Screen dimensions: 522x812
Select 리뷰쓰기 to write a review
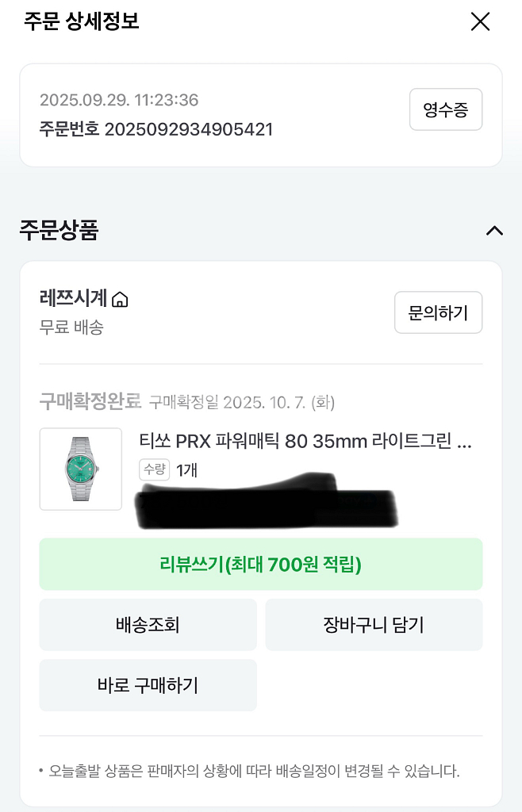[x=260, y=564]
